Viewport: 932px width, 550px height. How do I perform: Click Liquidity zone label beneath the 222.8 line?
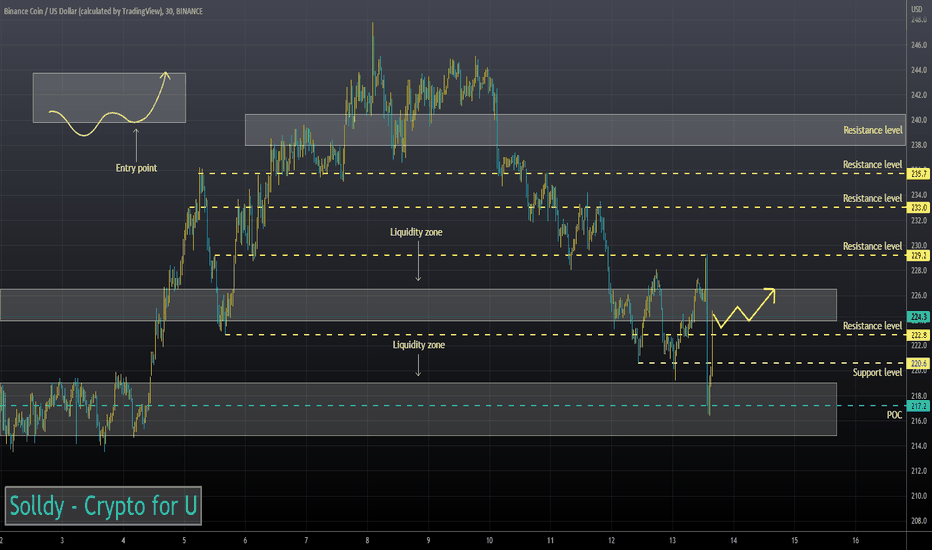418,345
